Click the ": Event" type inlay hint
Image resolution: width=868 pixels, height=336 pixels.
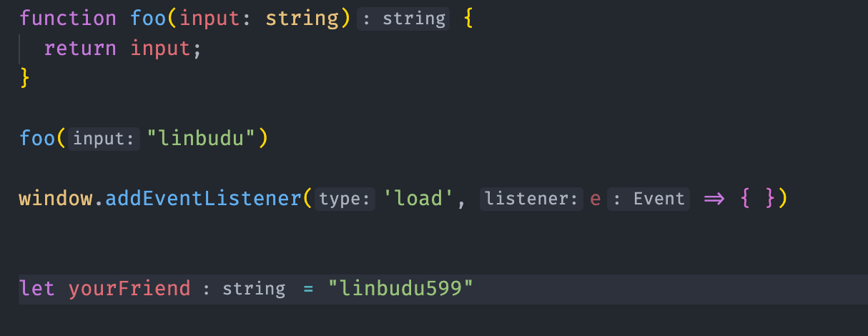(648, 199)
